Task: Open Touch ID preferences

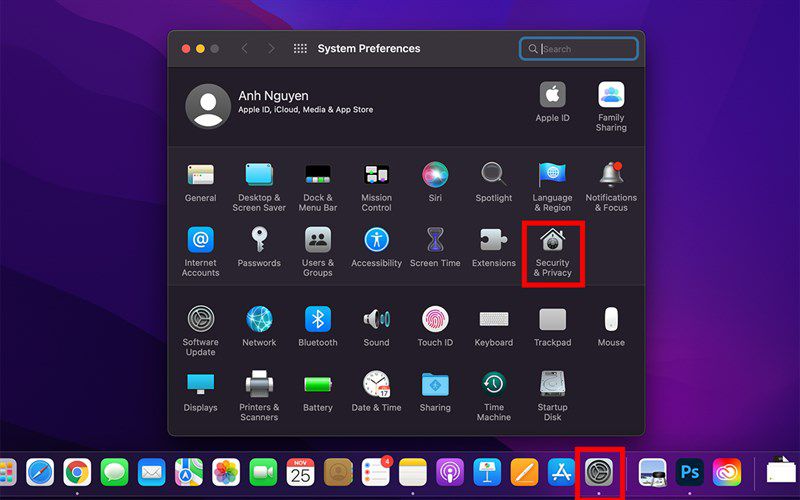Action: click(x=435, y=327)
